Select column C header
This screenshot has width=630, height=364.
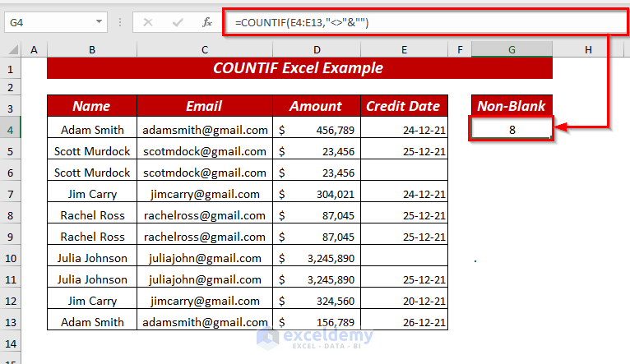coord(205,50)
